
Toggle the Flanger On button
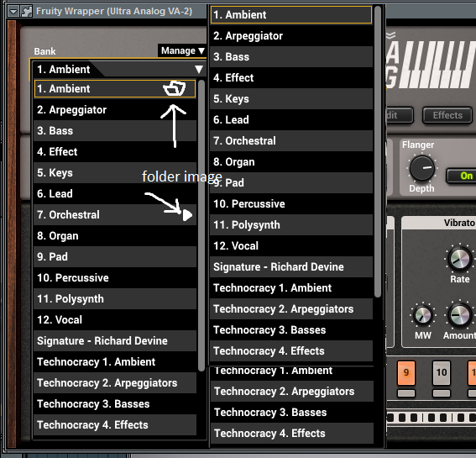pyautogui.click(x=462, y=176)
